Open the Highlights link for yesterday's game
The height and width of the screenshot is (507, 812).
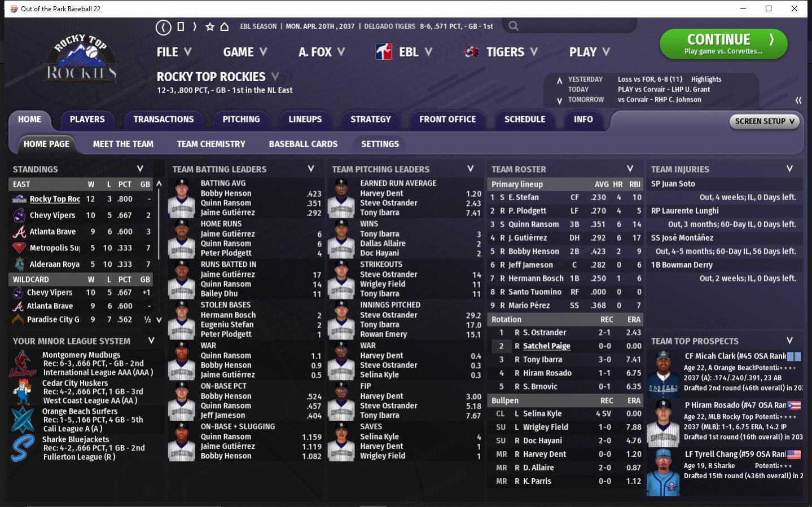tap(706, 80)
